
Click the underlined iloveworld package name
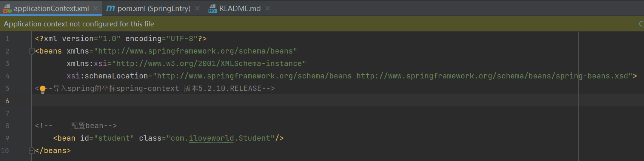(x=211, y=138)
